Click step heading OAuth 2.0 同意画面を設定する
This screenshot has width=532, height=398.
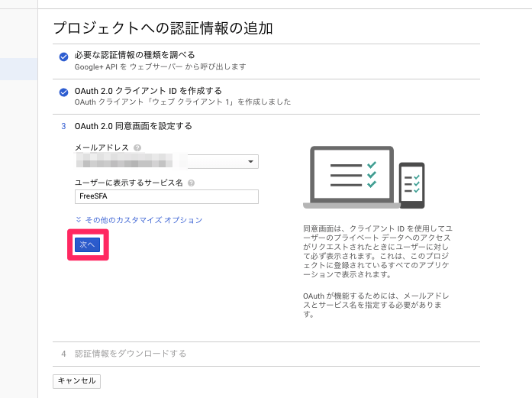(134, 126)
